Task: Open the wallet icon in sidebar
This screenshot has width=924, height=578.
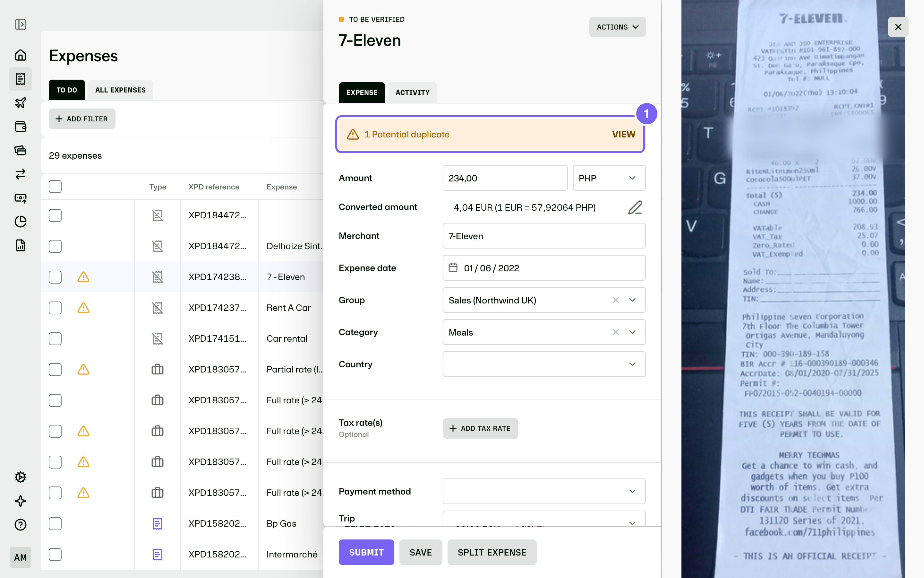Action: [x=21, y=127]
